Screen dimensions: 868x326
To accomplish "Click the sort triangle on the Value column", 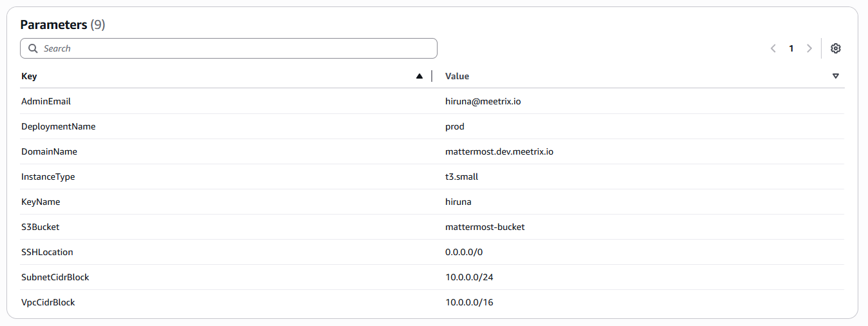I will [836, 76].
